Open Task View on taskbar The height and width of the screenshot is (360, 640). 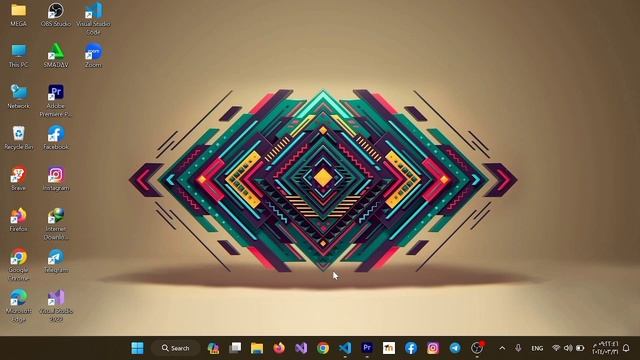click(235, 348)
